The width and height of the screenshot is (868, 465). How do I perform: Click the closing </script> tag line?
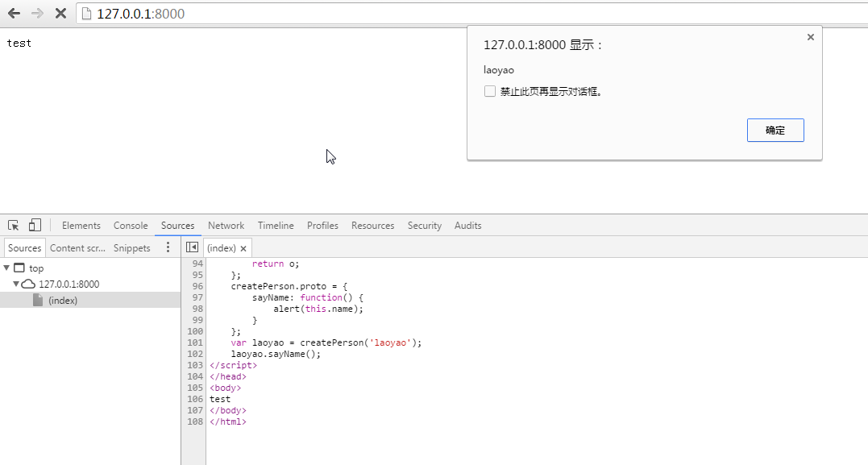pyautogui.click(x=233, y=365)
